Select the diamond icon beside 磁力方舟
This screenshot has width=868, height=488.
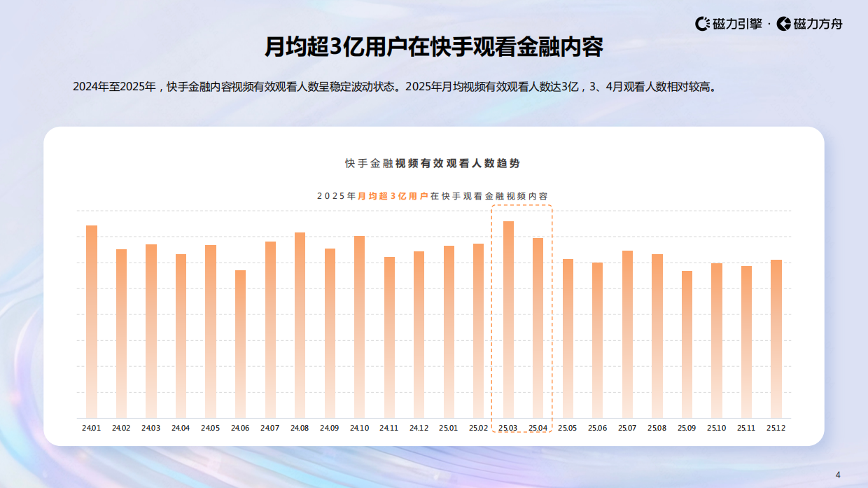coord(784,22)
